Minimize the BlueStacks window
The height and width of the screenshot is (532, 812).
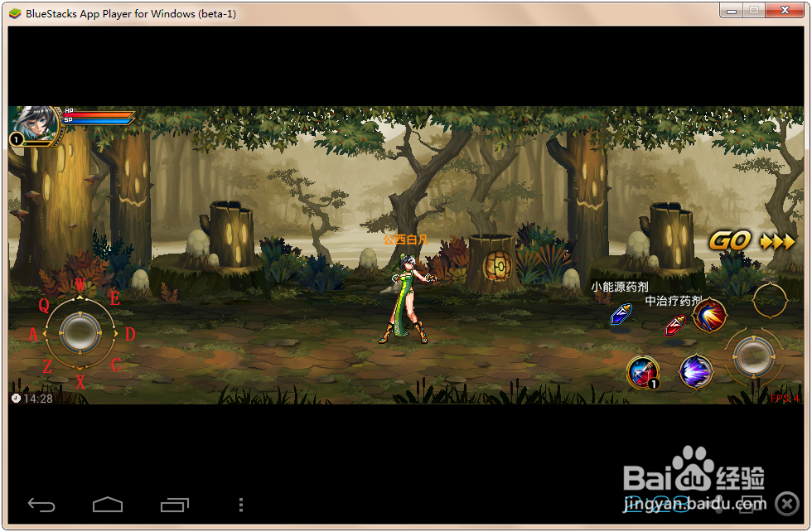(731, 11)
